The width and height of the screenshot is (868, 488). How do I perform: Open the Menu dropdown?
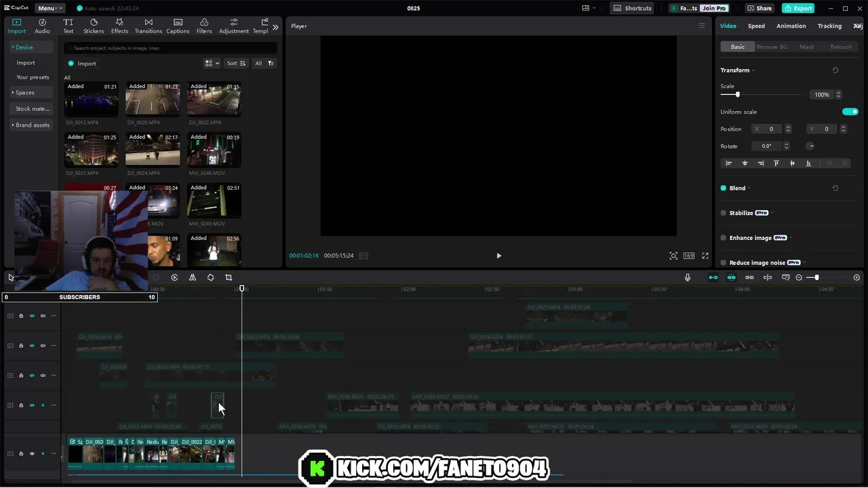[50, 8]
